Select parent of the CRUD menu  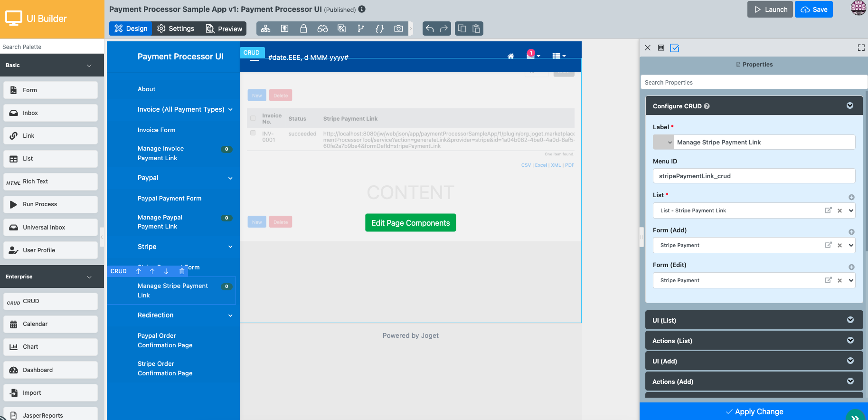coord(138,271)
